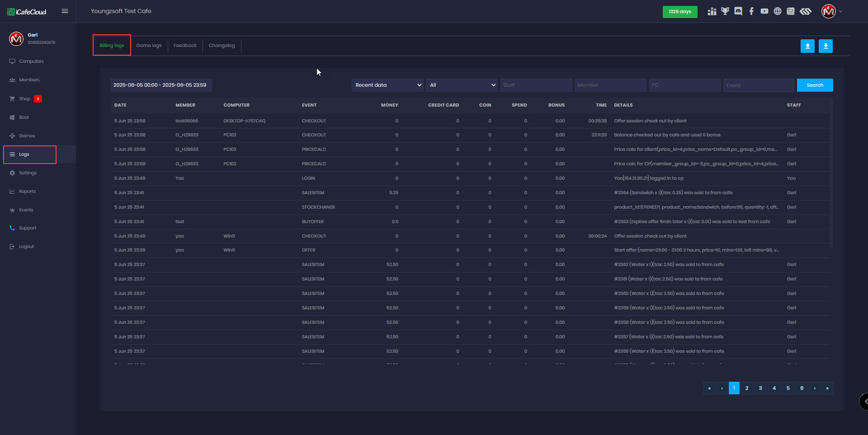
Task: Select the Shop icon in the sidebar
Action: click(12, 98)
